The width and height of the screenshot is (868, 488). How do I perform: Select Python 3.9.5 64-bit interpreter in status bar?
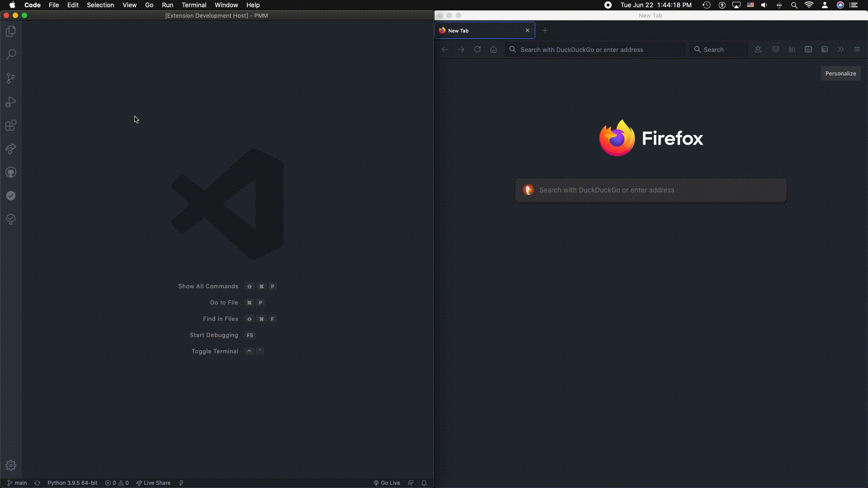coord(72,483)
